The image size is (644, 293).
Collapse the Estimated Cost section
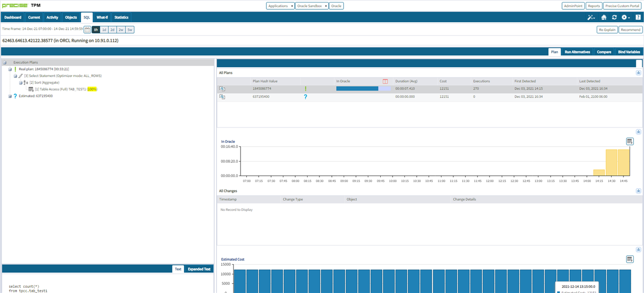639,250
